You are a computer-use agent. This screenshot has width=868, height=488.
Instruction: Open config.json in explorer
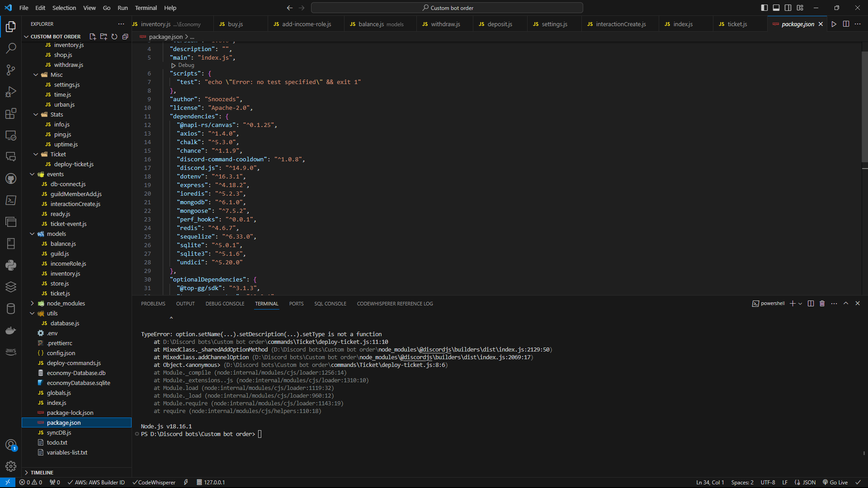(x=61, y=353)
